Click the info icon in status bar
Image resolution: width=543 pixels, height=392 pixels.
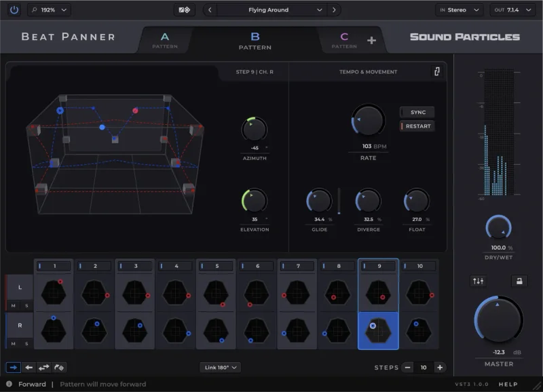(x=10, y=384)
